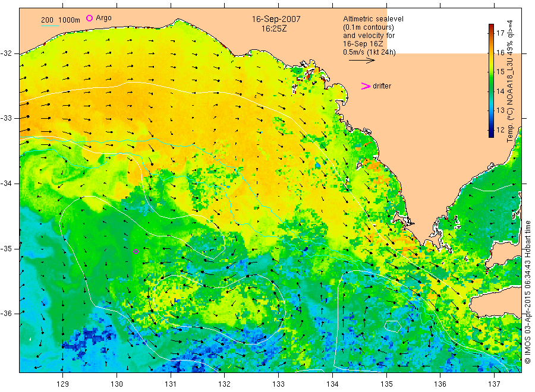Click the 'Altimetric sealevel' heading text
The height and width of the screenshot is (392, 535).
[373, 19]
